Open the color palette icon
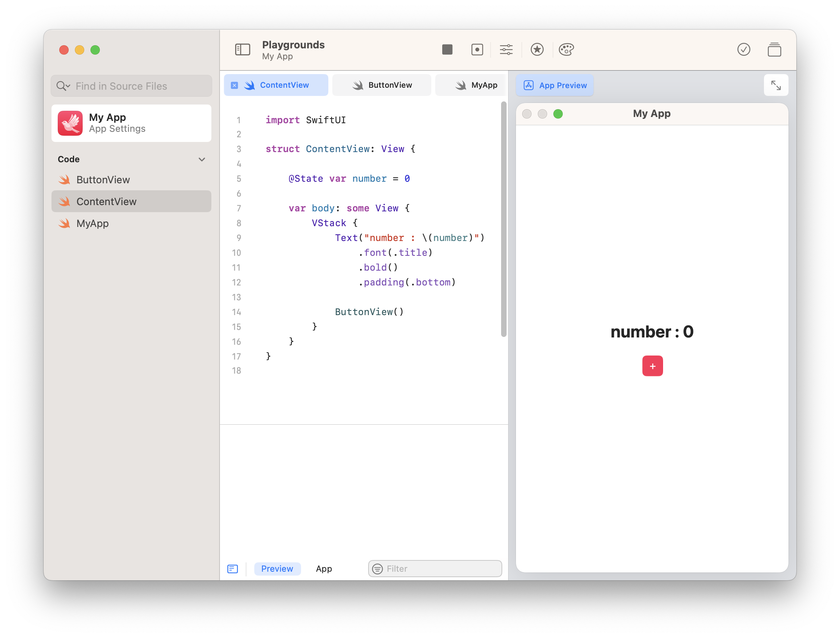840x638 pixels. pos(566,50)
